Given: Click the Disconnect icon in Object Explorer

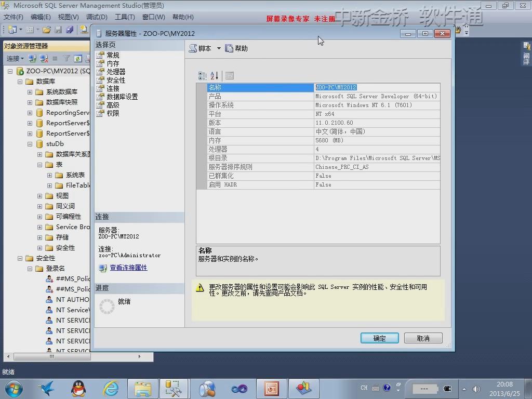Looking at the screenshot, I should (44, 59).
